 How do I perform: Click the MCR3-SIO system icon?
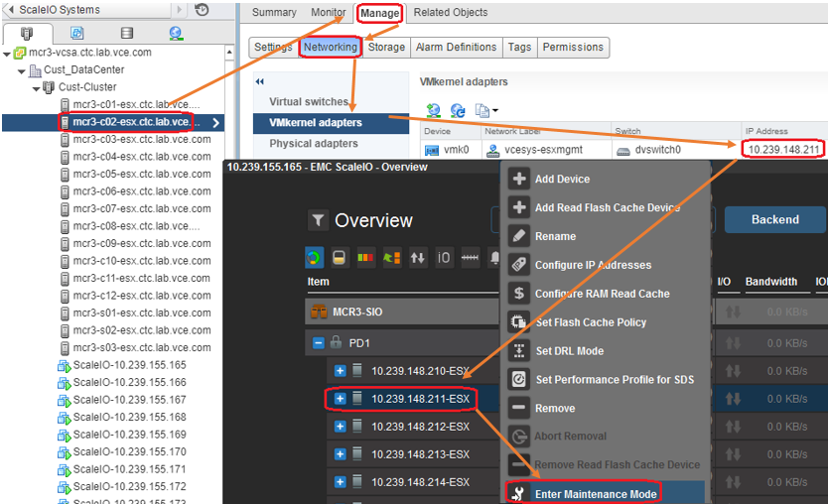click(x=319, y=312)
